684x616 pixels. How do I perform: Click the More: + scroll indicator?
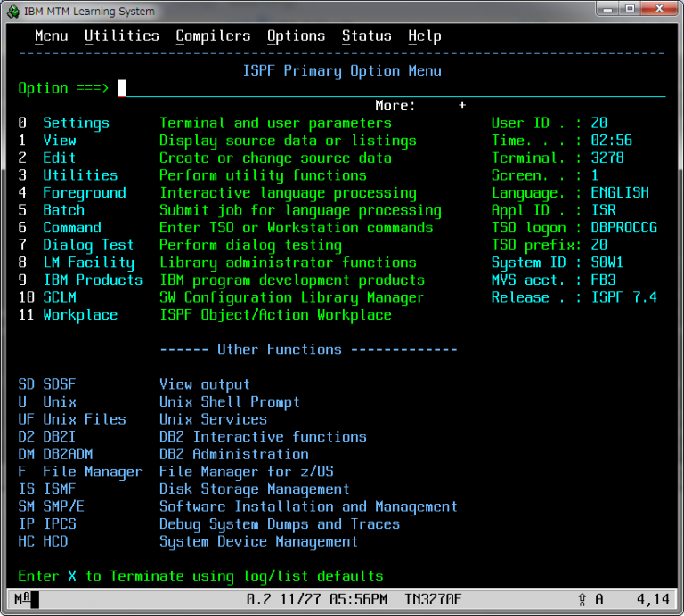[462, 106]
